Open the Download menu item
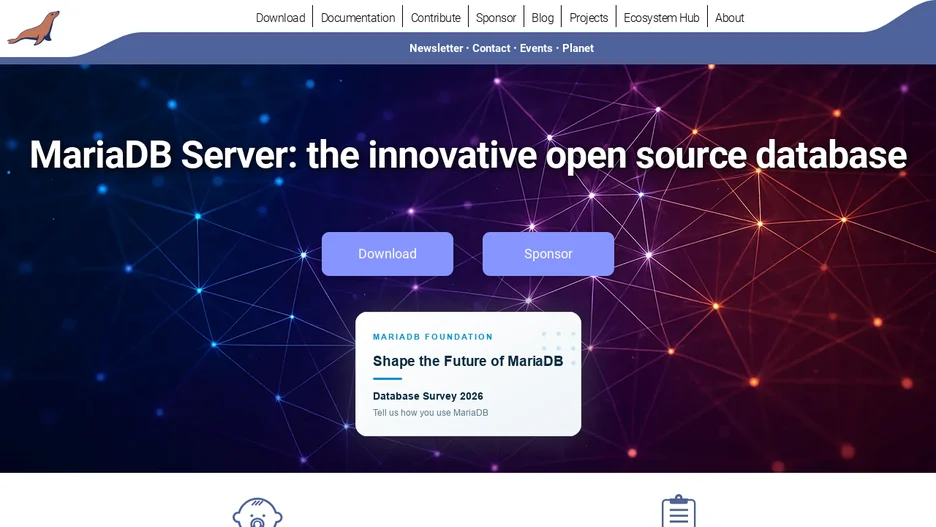The image size is (936, 527). point(281,18)
